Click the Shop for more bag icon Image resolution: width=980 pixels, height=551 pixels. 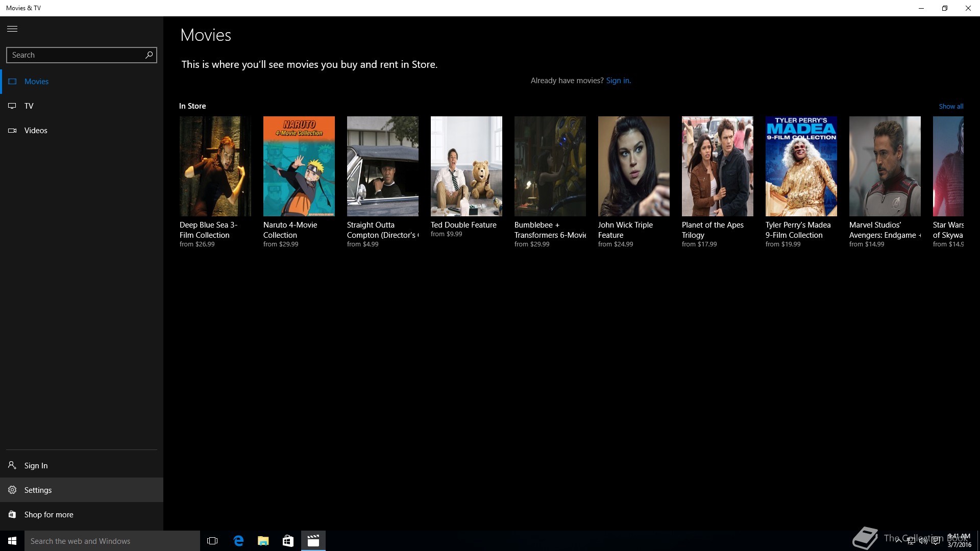[12, 514]
